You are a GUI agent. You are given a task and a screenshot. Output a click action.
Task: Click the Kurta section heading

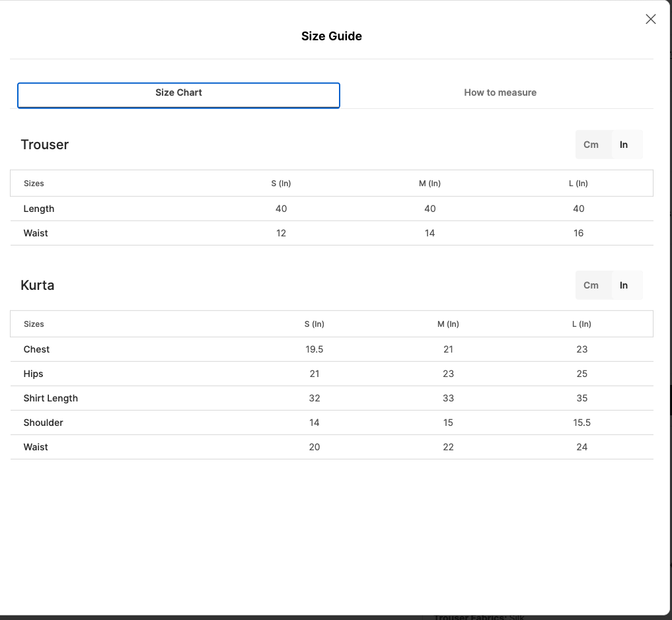[38, 285]
